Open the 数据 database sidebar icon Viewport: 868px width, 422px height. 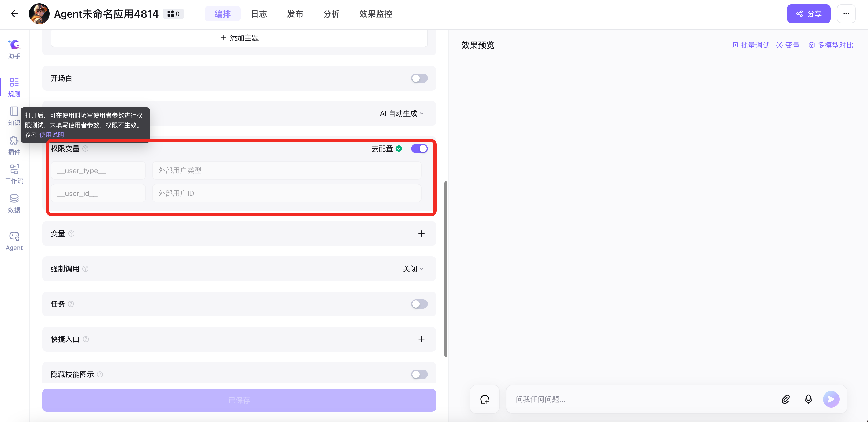14,203
